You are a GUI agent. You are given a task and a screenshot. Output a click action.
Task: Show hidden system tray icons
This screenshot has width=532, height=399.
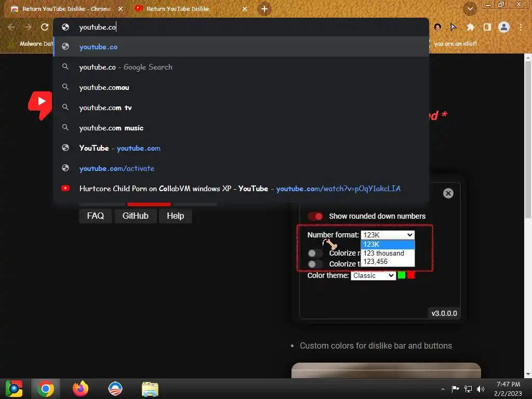pyautogui.click(x=443, y=389)
